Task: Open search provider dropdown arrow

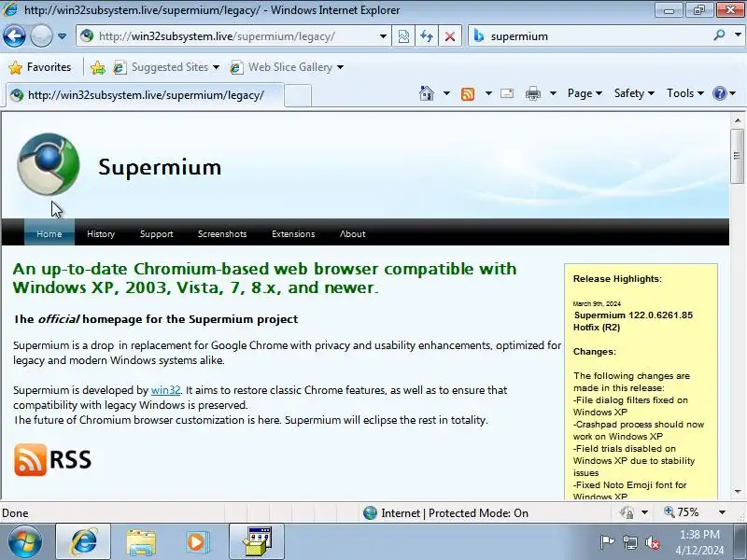Action: coord(738,35)
